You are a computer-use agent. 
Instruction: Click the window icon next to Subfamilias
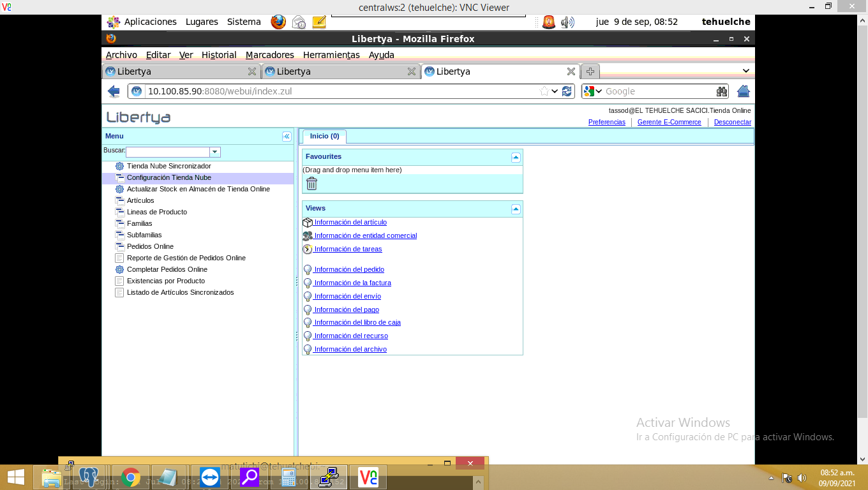pos(119,235)
